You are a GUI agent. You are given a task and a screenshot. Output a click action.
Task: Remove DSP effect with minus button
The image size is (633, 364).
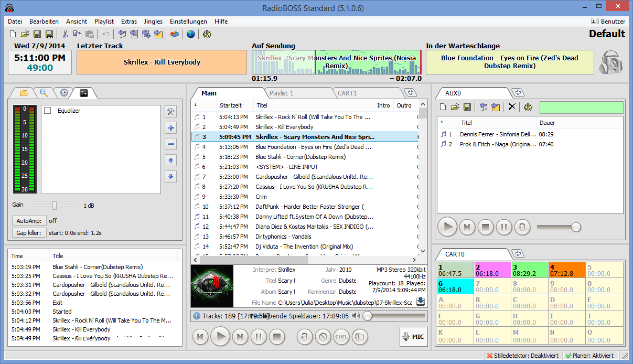(x=170, y=144)
